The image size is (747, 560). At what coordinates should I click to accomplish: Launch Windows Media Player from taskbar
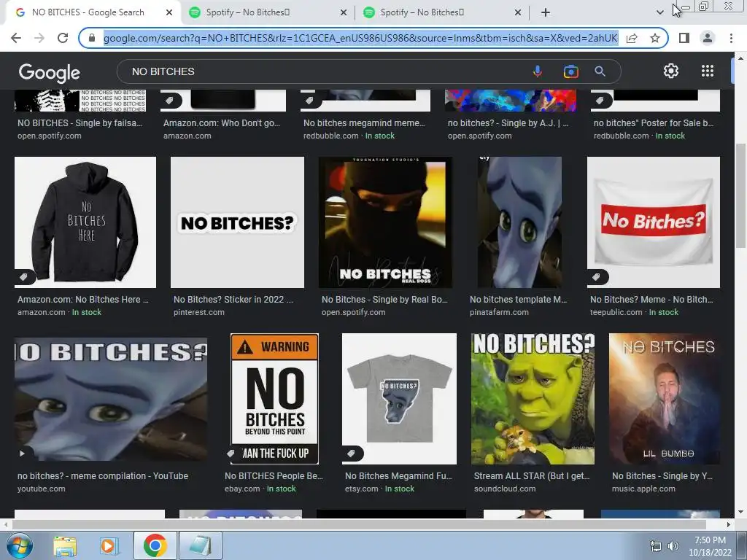(109, 545)
